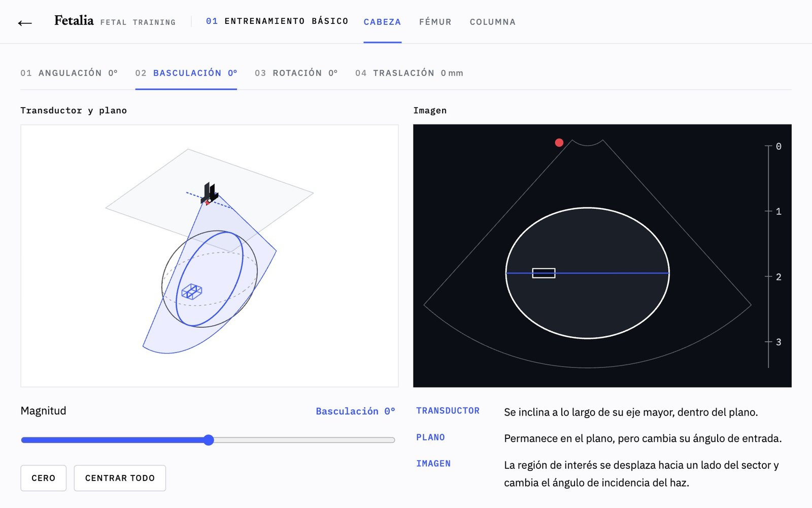
Task: Click the transducer probe icon in 3D view
Action: [x=210, y=193]
